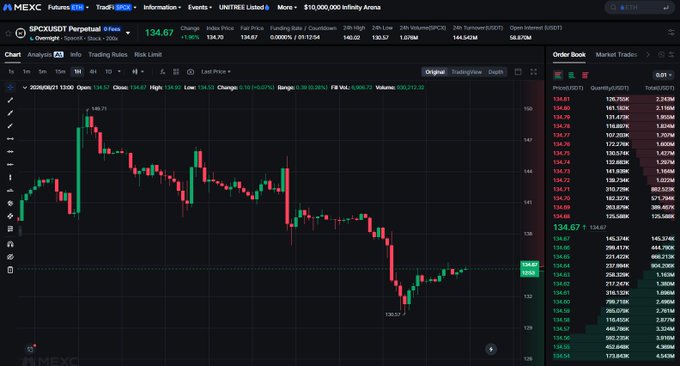Open the candlestick chart type dropdown
680x366 pixels.
coord(137,72)
